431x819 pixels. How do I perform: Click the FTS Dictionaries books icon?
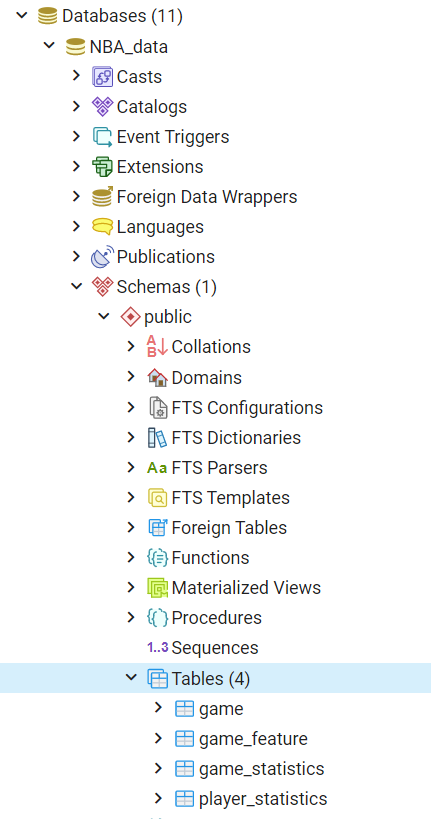point(157,438)
